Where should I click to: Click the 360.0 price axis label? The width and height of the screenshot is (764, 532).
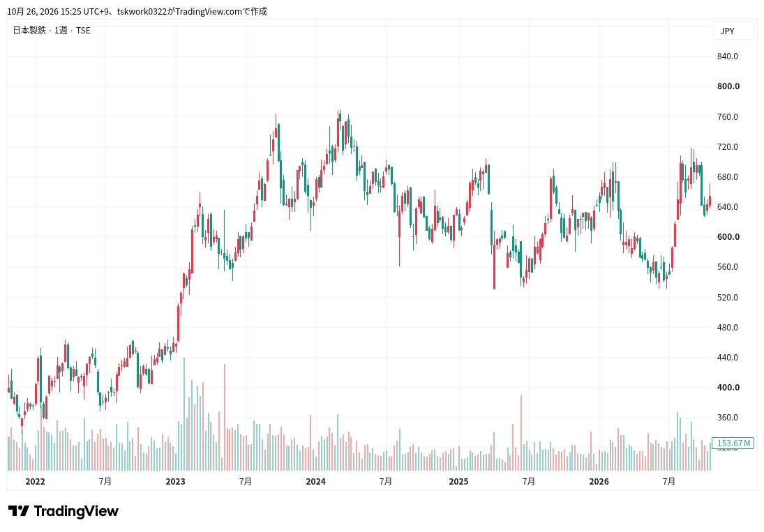click(728, 418)
